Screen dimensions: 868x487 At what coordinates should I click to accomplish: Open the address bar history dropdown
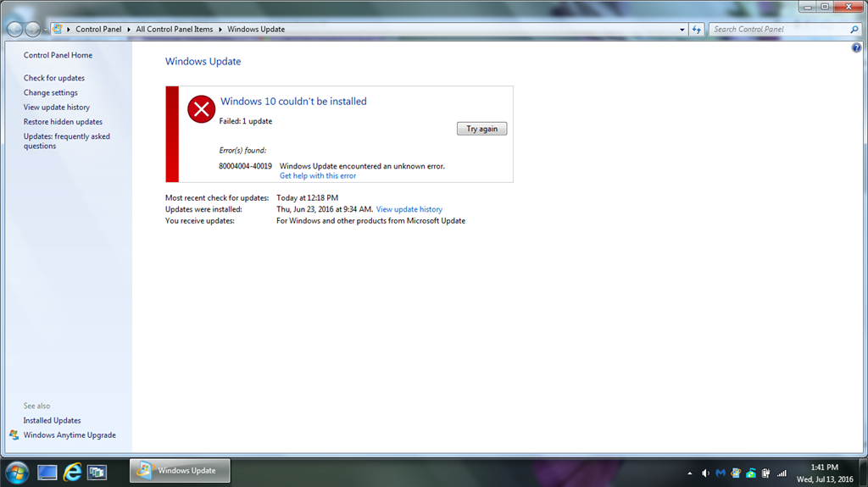coord(682,30)
